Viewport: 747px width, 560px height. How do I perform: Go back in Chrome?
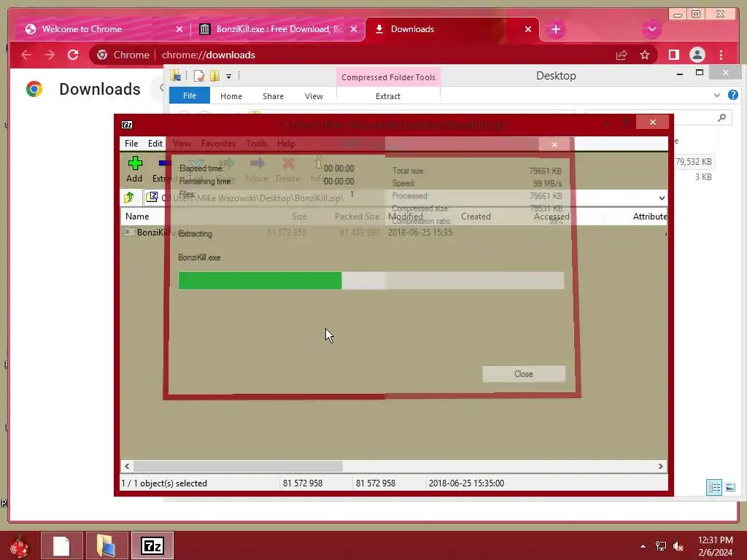[x=26, y=55]
